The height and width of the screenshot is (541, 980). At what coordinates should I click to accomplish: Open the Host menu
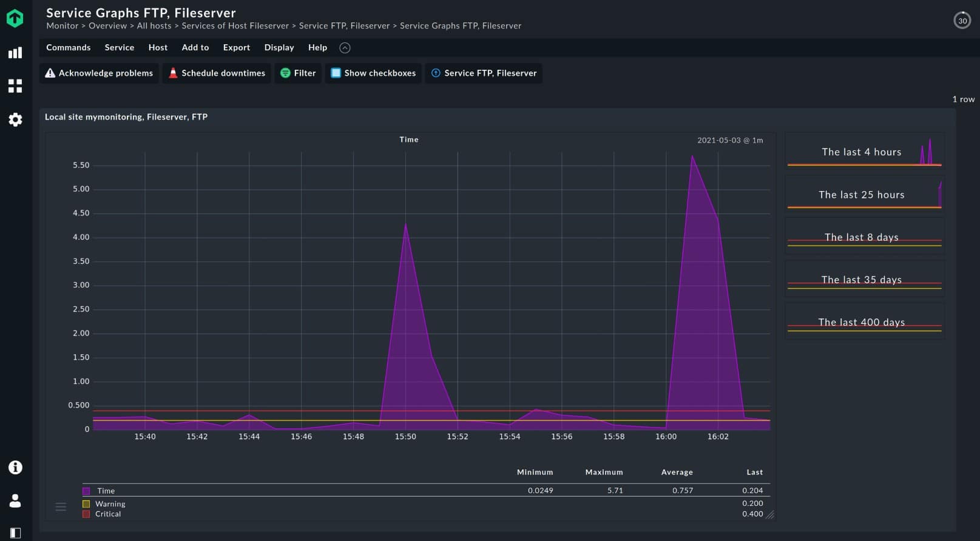(158, 47)
